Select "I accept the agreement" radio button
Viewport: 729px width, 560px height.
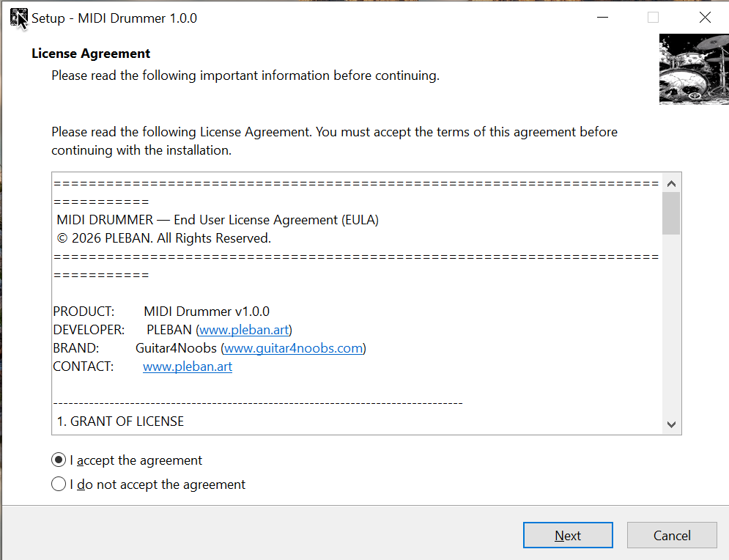[x=59, y=460]
